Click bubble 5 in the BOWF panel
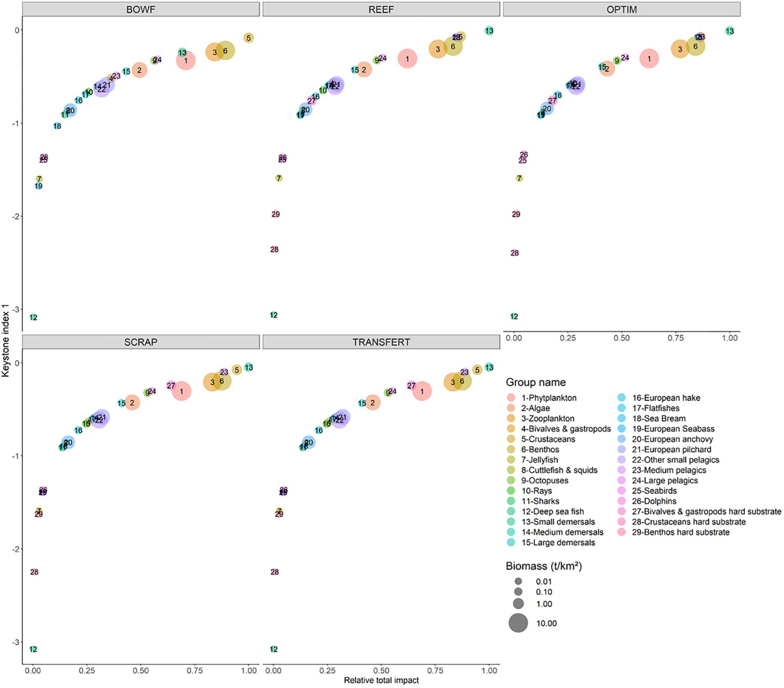Viewport: 784px width, 688px height. (249, 38)
